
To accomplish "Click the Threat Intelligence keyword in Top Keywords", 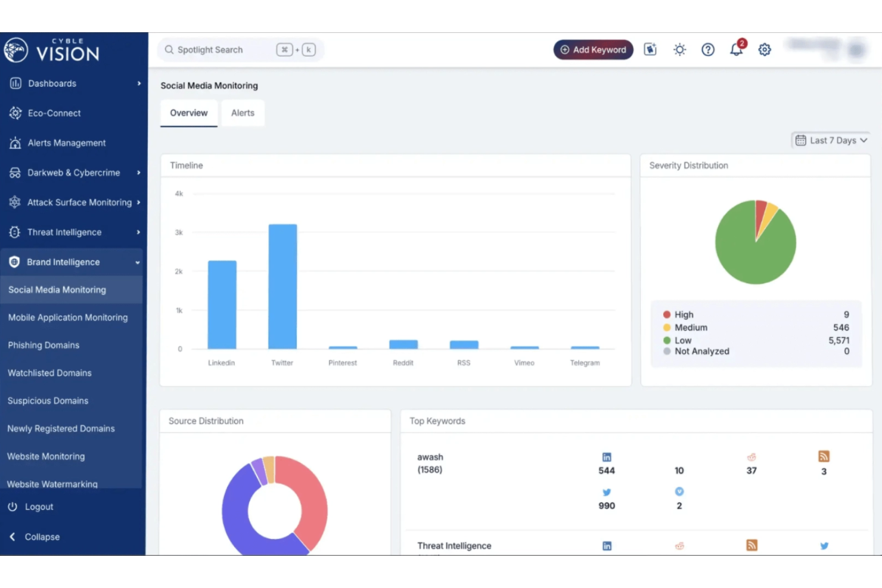I will 454,546.
